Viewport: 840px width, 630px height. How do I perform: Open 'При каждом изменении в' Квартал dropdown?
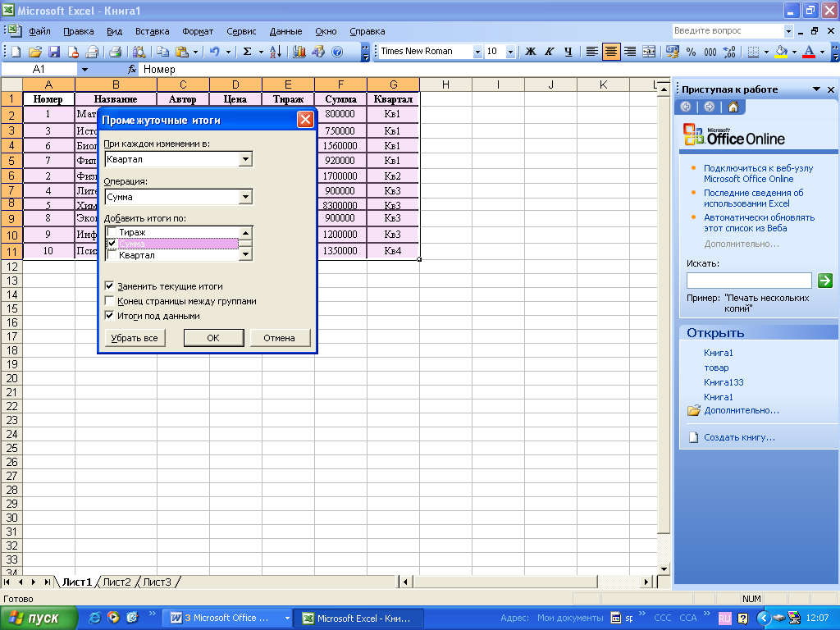[x=245, y=159]
